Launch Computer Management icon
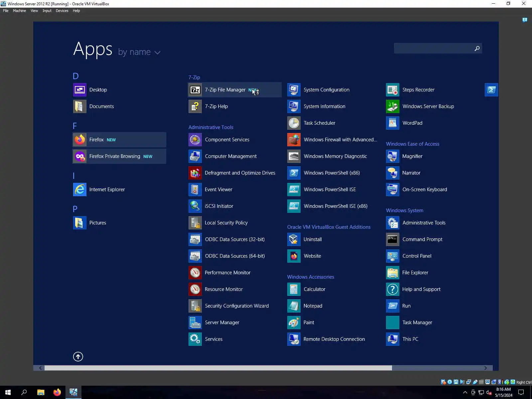The height and width of the screenshot is (399, 532). click(x=195, y=156)
